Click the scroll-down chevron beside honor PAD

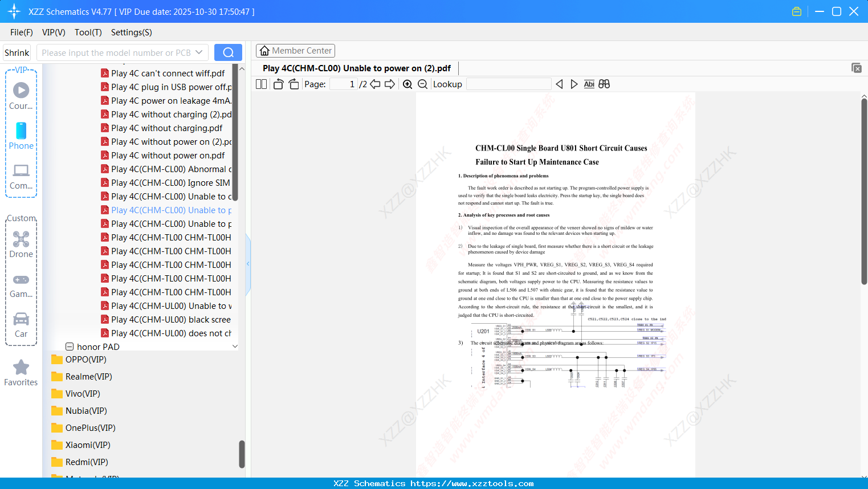pos(235,347)
